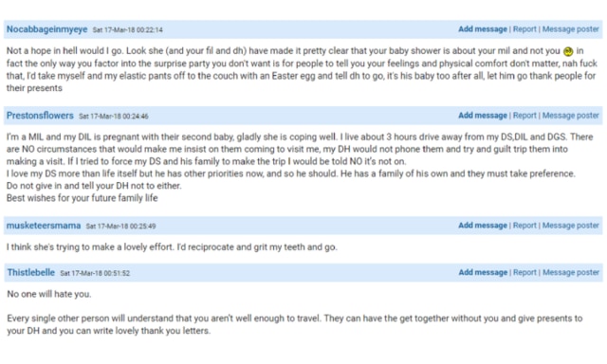This screenshot has width=607, height=364.
Task: Open Nocabbageinmyeye's user profile
Action: [x=46, y=29]
